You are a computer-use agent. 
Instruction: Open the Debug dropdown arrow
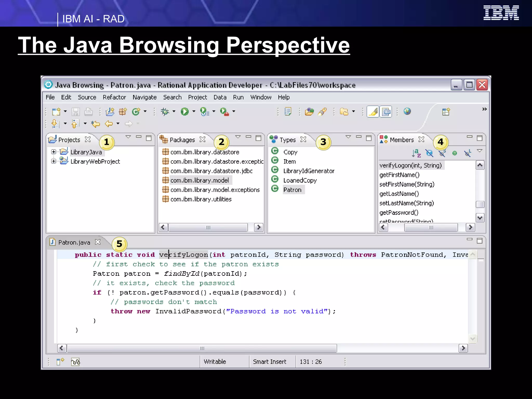tap(174, 111)
